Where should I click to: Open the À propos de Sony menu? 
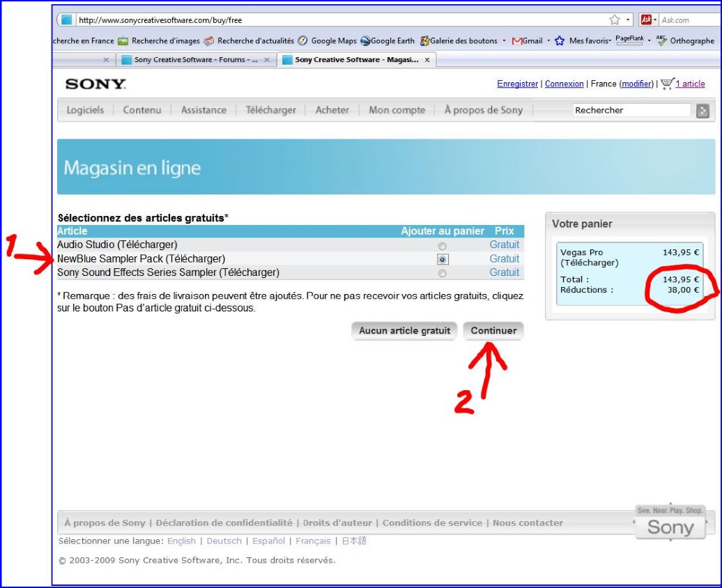[x=484, y=110]
